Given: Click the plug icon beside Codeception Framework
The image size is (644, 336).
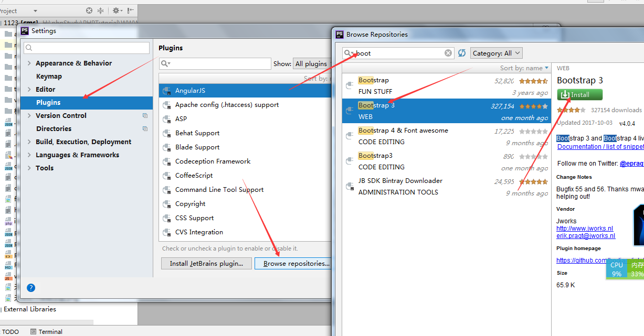Looking at the screenshot, I should pyautogui.click(x=167, y=161).
